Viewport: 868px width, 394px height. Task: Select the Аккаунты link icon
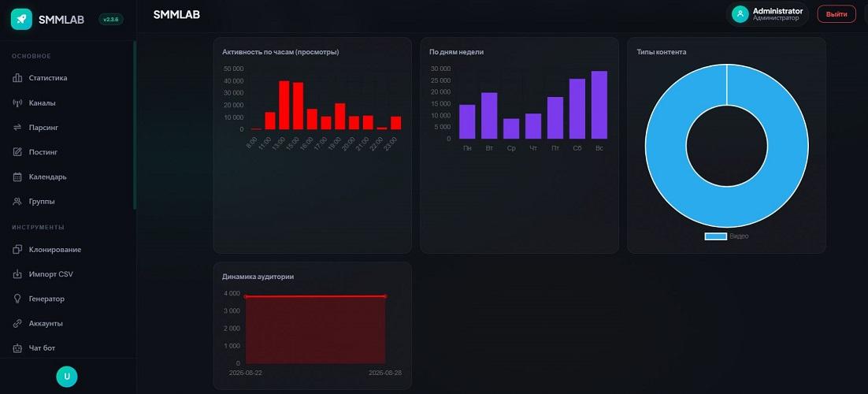tap(17, 323)
